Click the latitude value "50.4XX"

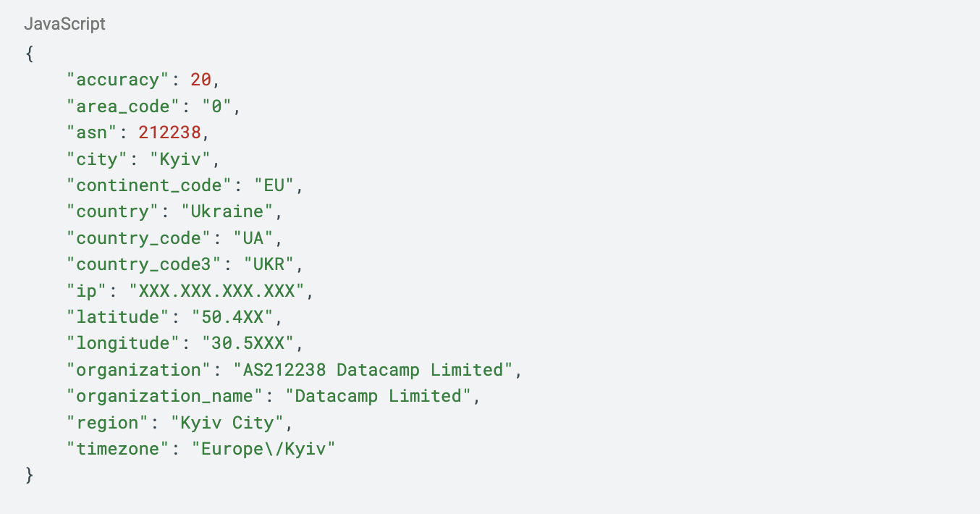pos(232,317)
